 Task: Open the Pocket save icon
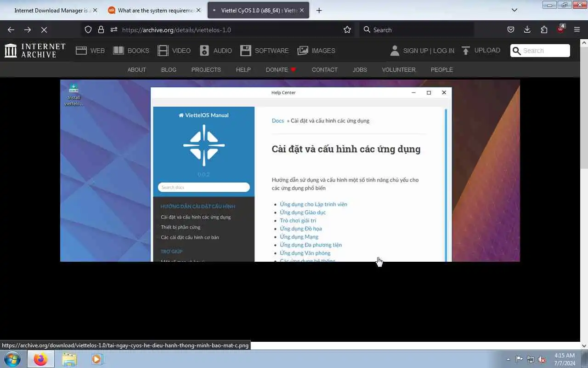(x=511, y=29)
